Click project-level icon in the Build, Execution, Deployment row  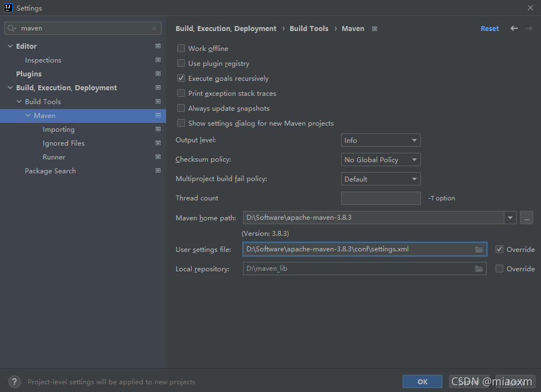coord(158,87)
